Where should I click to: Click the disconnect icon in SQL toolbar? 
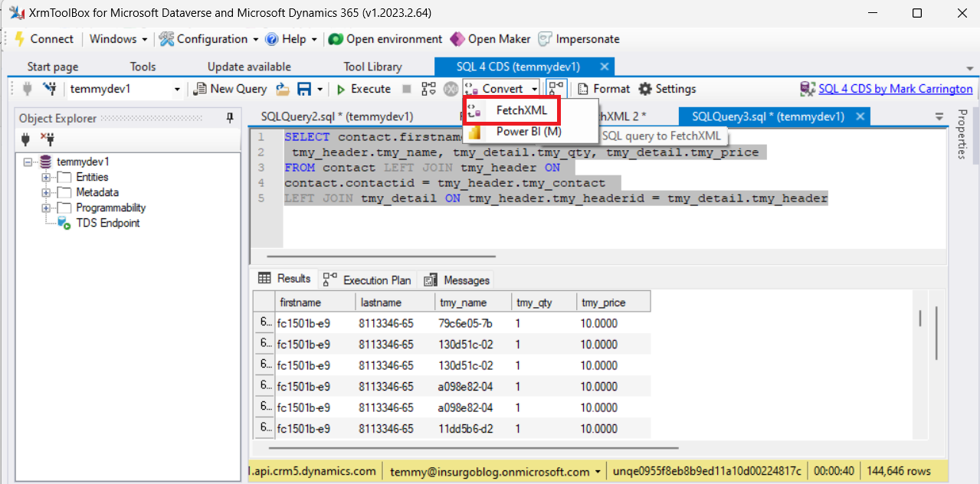(50, 89)
